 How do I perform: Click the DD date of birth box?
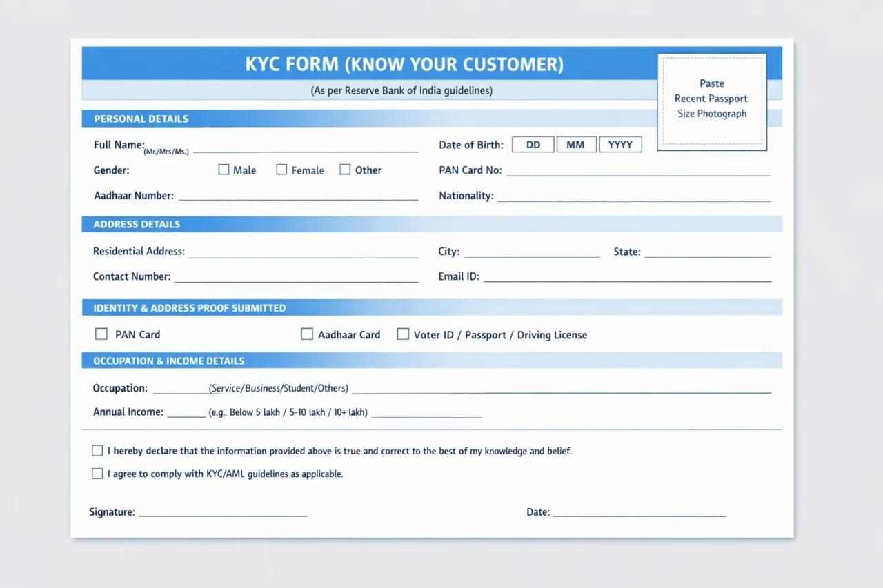click(x=533, y=144)
